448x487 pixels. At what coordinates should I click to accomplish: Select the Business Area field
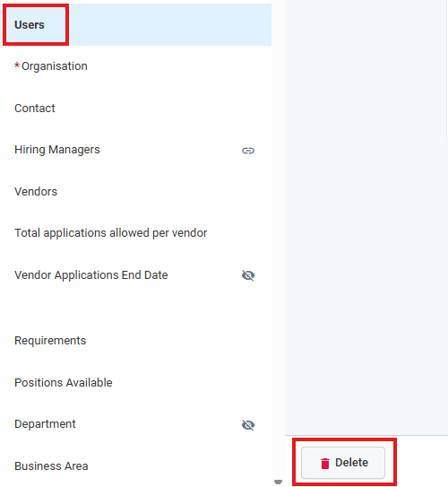point(137,465)
